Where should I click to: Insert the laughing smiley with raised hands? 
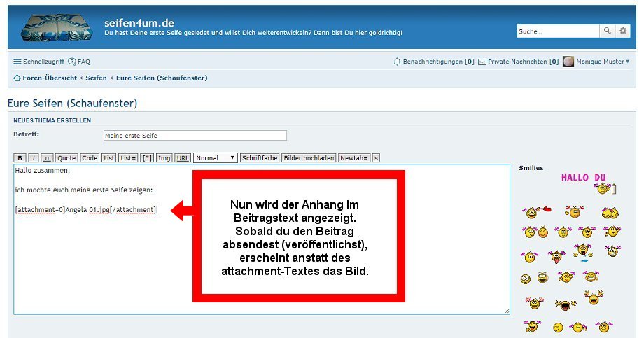(x=593, y=297)
